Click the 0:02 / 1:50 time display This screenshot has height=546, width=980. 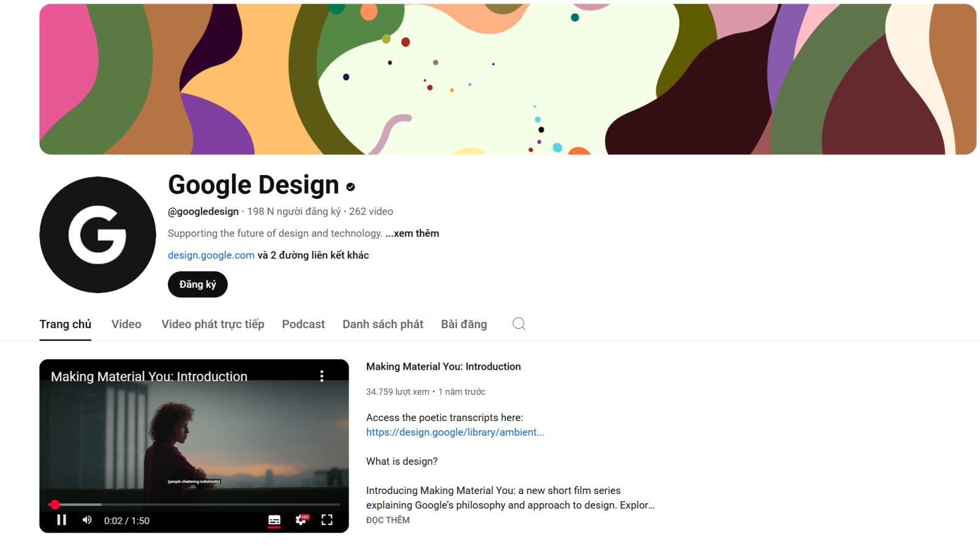127,520
